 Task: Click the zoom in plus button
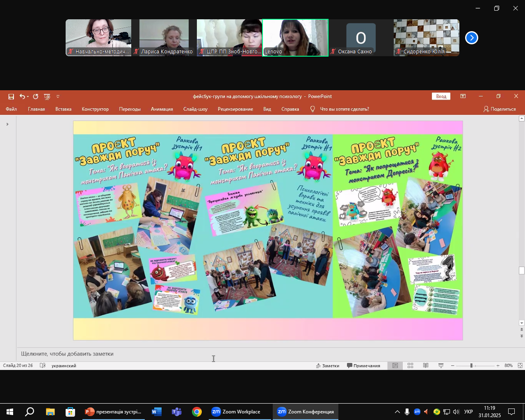tap(498, 366)
